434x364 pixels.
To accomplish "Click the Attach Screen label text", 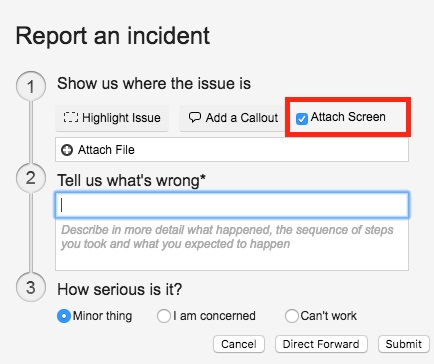I will tap(348, 117).
